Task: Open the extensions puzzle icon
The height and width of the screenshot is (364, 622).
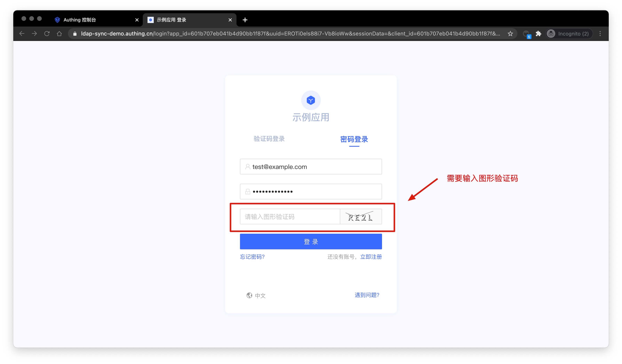Action: 538,34
